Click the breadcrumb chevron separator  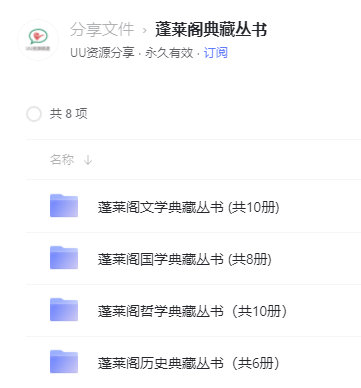(x=144, y=31)
